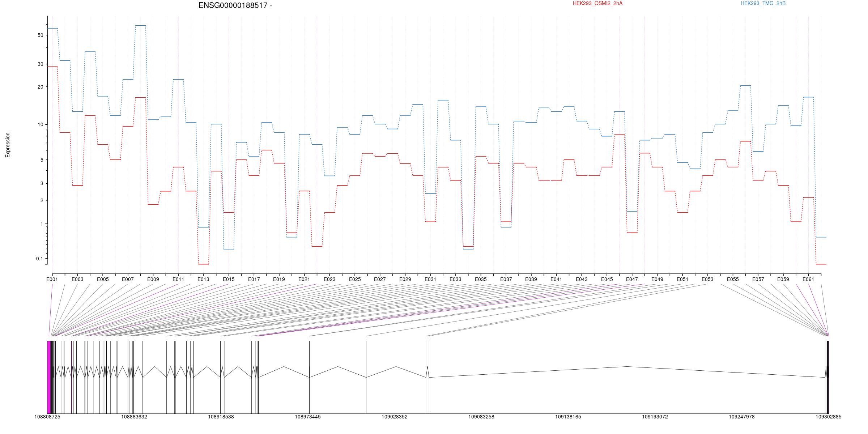Click the blue expression peak above E008
This screenshot has width=868, height=434.
pos(140,26)
